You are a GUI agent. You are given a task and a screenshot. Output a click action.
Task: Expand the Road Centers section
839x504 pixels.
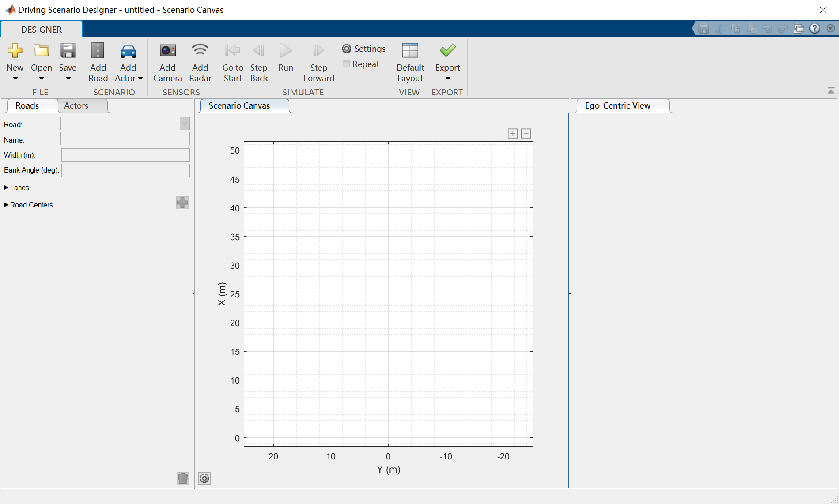(x=6, y=205)
